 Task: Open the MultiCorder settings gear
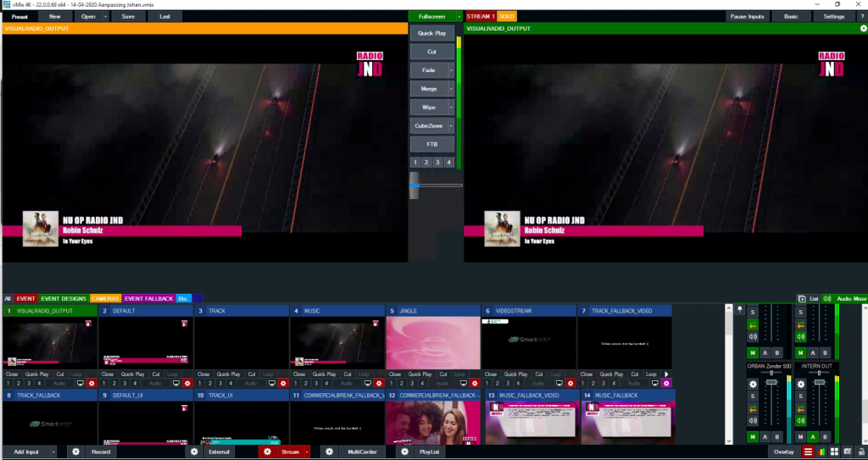tap(330, 452)
